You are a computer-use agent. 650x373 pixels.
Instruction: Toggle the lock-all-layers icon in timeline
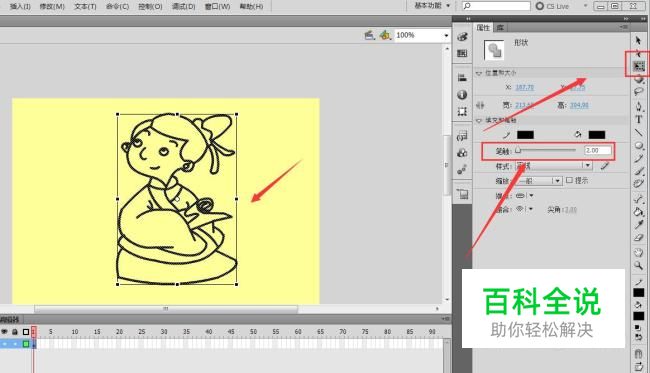15,332
